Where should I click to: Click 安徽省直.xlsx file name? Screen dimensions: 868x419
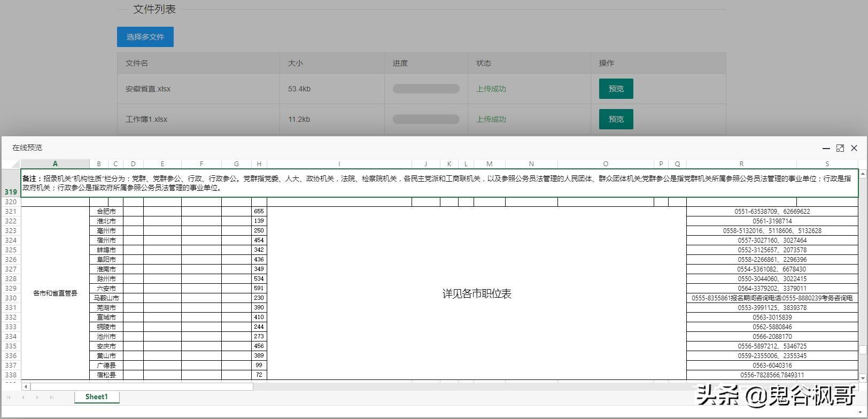[x=148, y=89]
